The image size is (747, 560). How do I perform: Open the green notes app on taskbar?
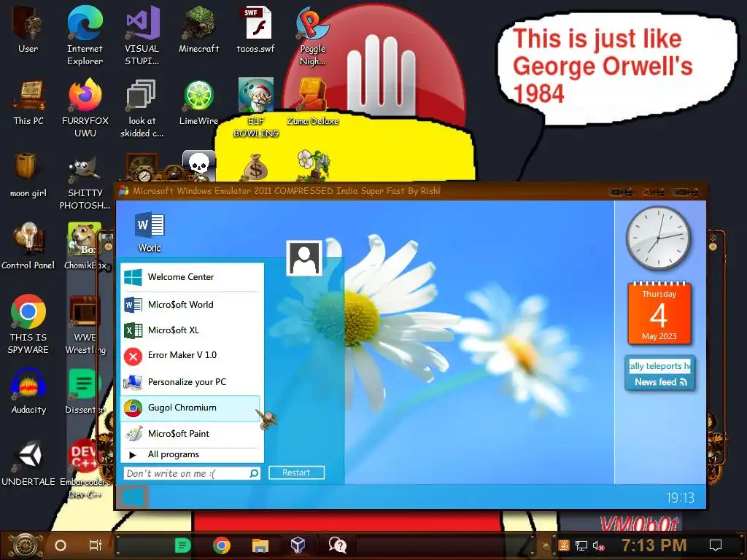182,545
